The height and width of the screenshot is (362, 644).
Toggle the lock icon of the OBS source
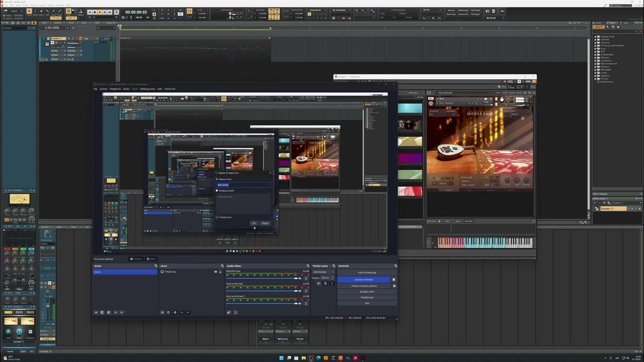(x=220, y=272)
